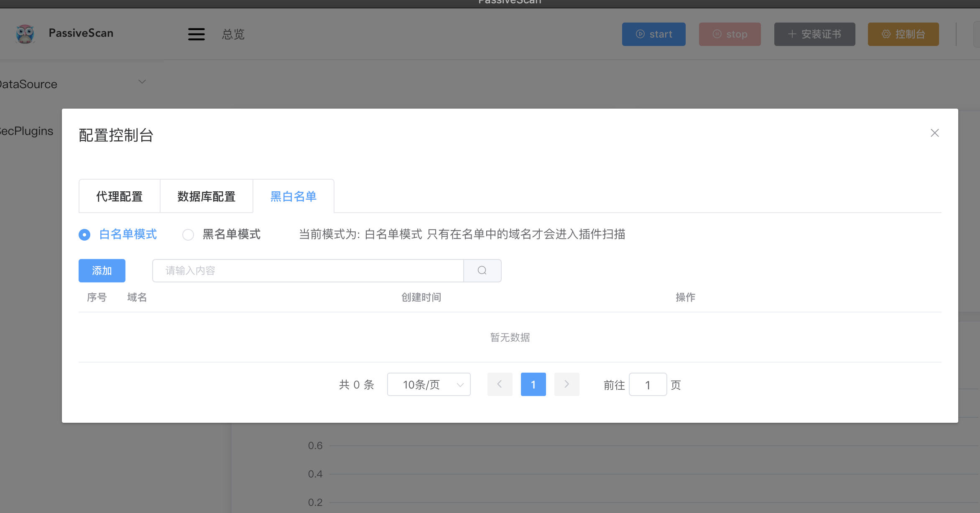Go to next page arrow

click(x=567, y=384)
